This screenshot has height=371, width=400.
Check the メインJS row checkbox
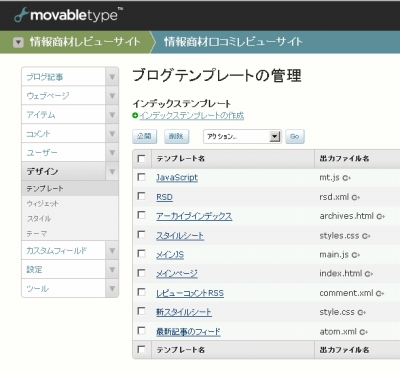[x=141, y=254]
